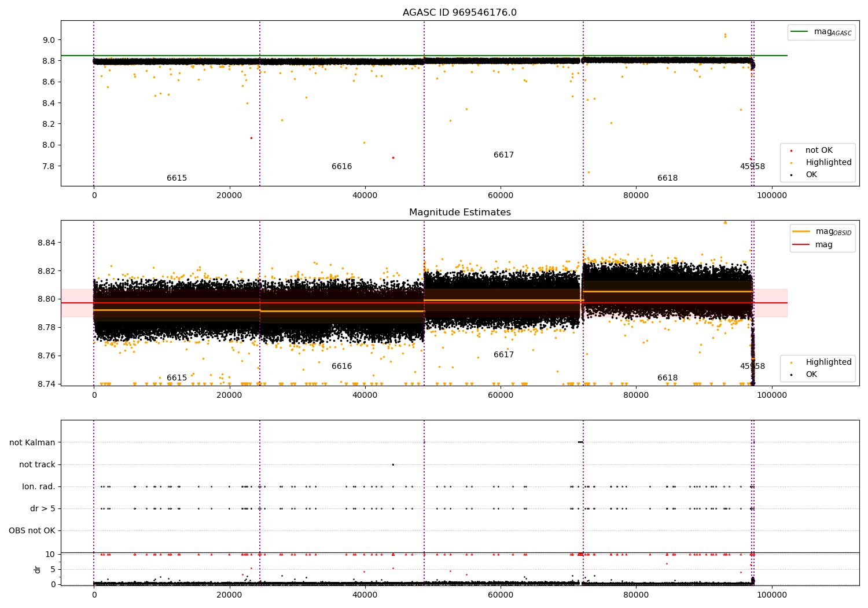Screen dimensions: 868x608
Task: Click the 100000 x-tick below the dr plot
Action: pyautogui.click(x=771, y=595)
